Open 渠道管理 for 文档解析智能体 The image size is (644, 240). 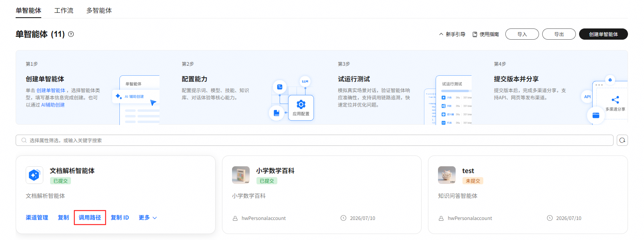pyautogui.click(x=37, y=218)
